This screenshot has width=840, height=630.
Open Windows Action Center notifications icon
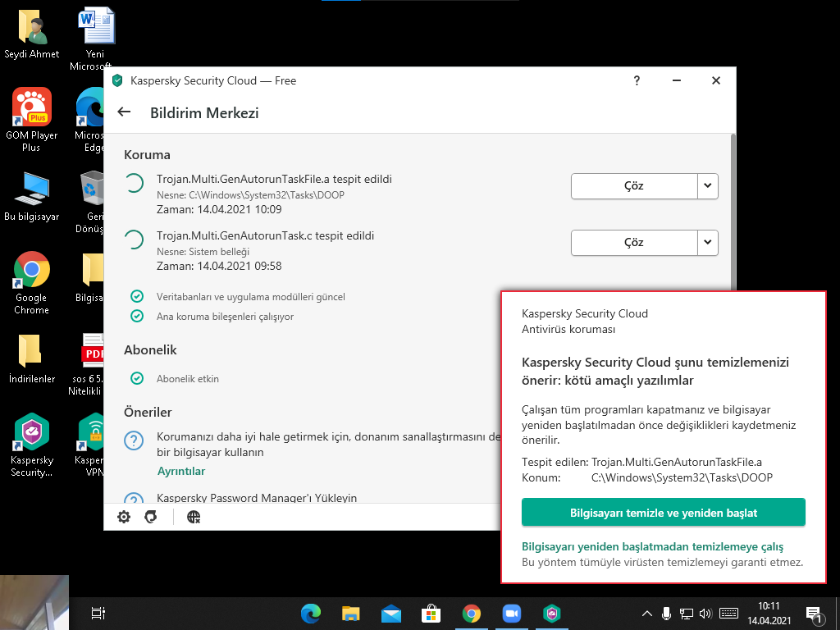point(814,614)
